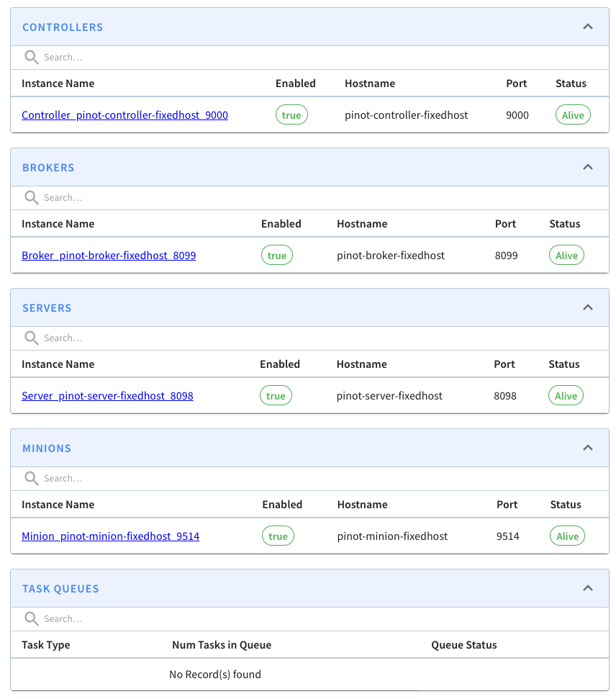
Task: Open Controller_pinot-controller-fixedhost_9000 instance link
Action: point(124,115)
